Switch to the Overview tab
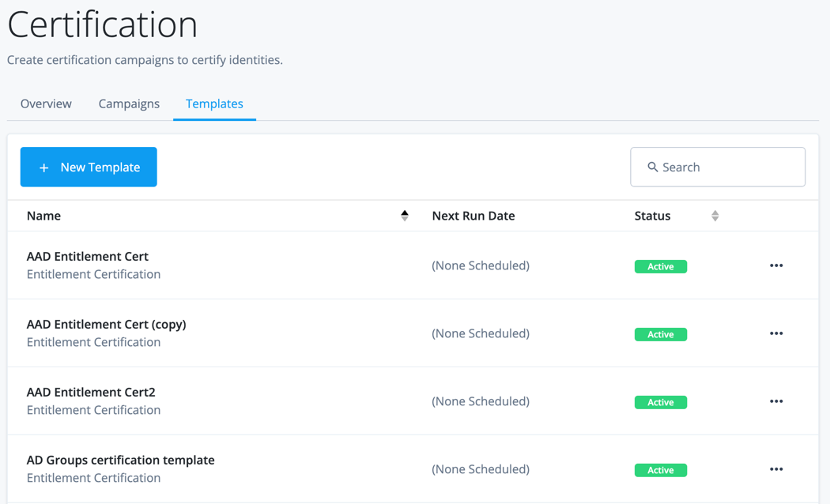830x504 pixels. [x=46, y=104]
